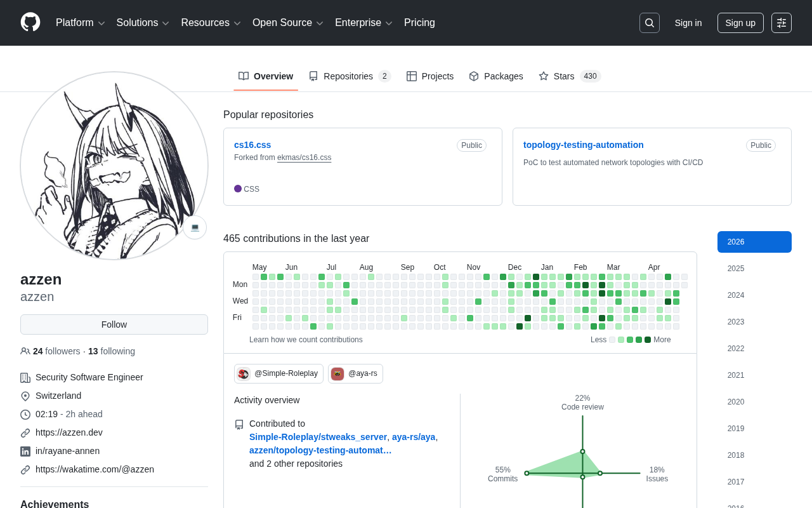Click the laptop status emoji badge

(x=195, y=227)
